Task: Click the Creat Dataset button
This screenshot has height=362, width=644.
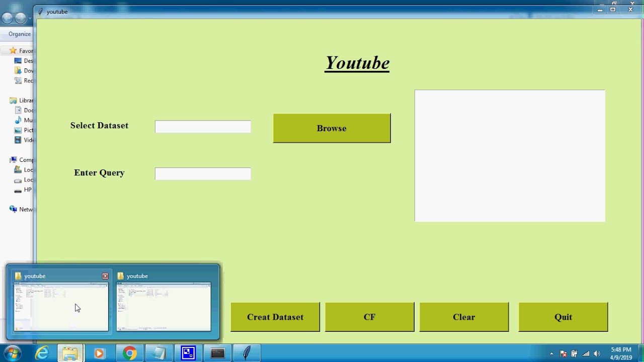Action: [275, 317]
